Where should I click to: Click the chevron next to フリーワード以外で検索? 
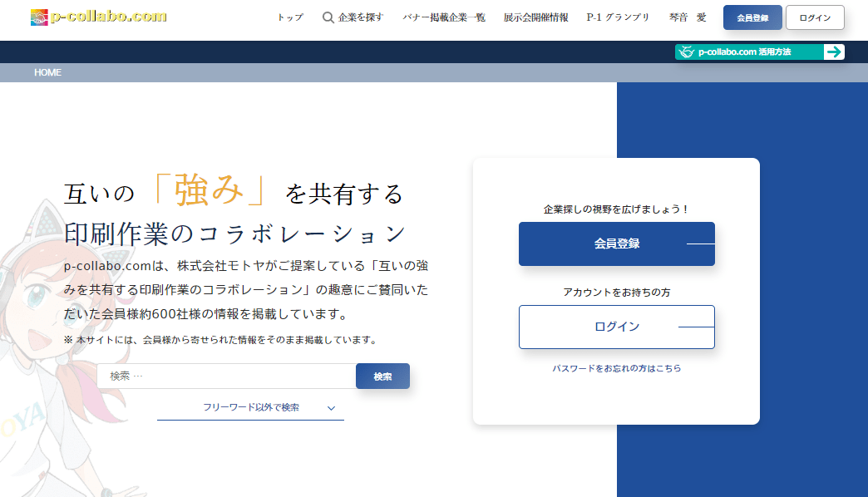pyautogui.click(x=331, y=408)
